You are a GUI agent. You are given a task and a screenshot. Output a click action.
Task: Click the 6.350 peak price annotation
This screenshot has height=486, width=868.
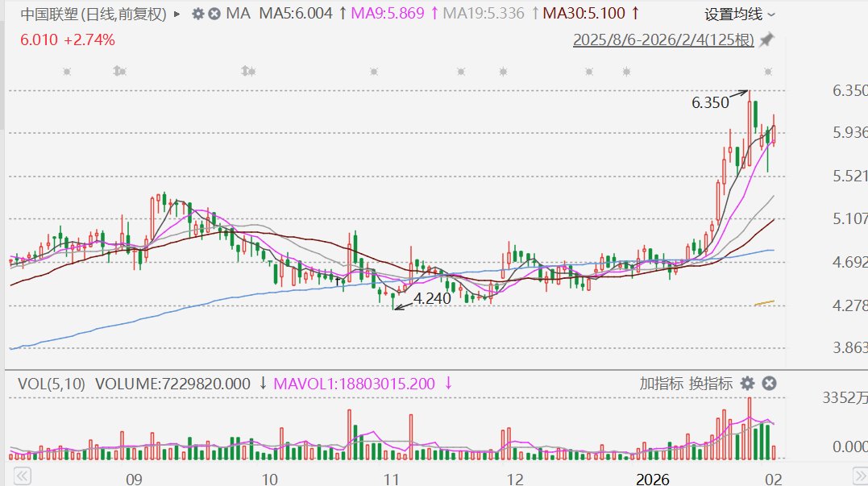click(x=710, y=102)
